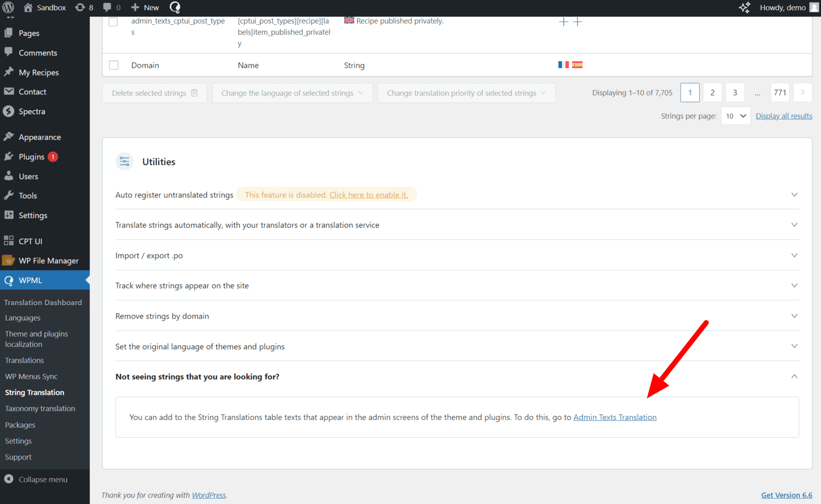Click the Appearance brush icon
This screenshot has height=504, width=821.
9,137
